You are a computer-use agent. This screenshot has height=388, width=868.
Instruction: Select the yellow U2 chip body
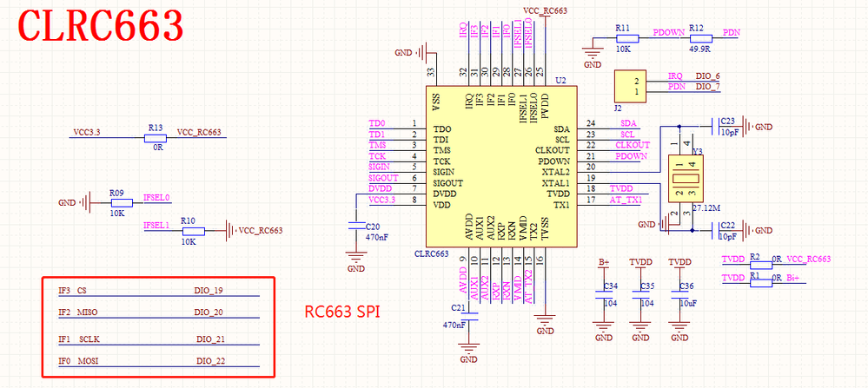pos(501,167)
